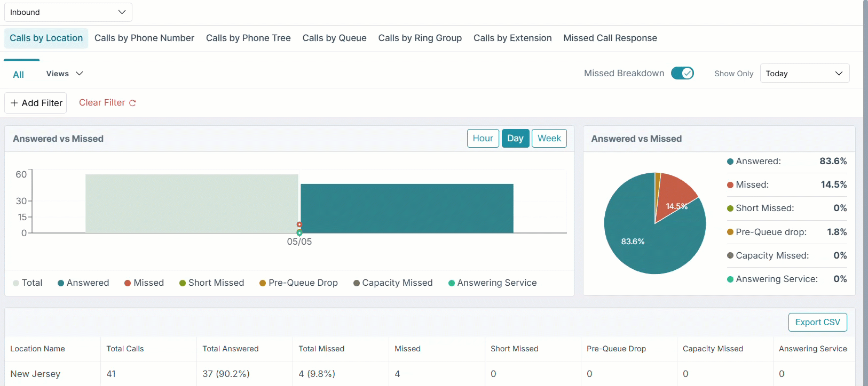Open the Missed Call Response tab
868x386 pixels.
click(x=610, y=38)
